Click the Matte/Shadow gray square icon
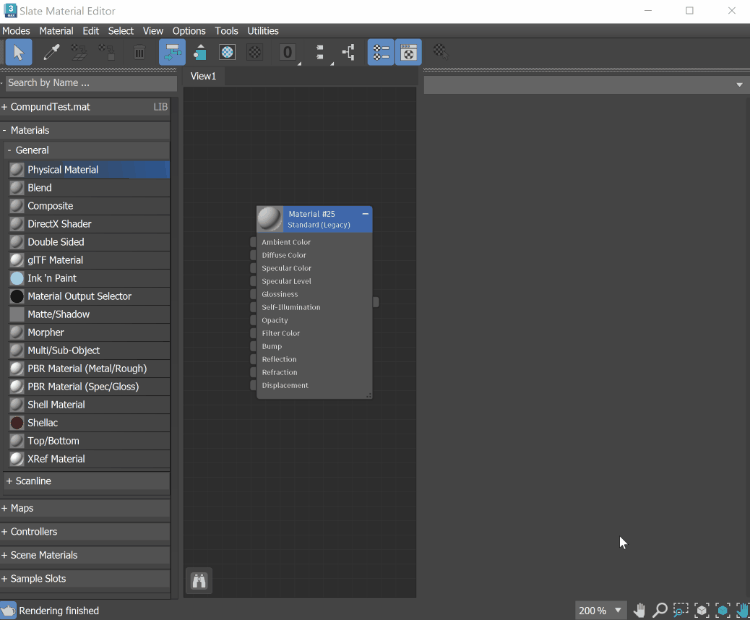Viewport: 750px width, 620px height. pos(17,315)
